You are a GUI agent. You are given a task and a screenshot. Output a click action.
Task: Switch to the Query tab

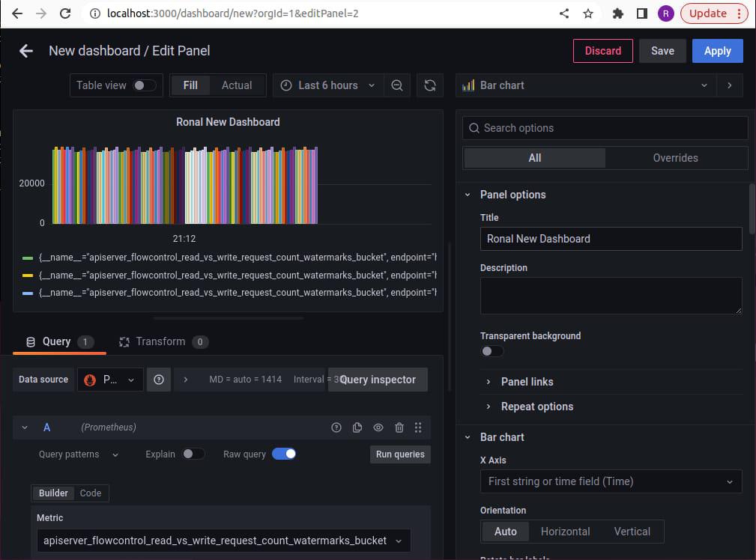pos(59,341)
